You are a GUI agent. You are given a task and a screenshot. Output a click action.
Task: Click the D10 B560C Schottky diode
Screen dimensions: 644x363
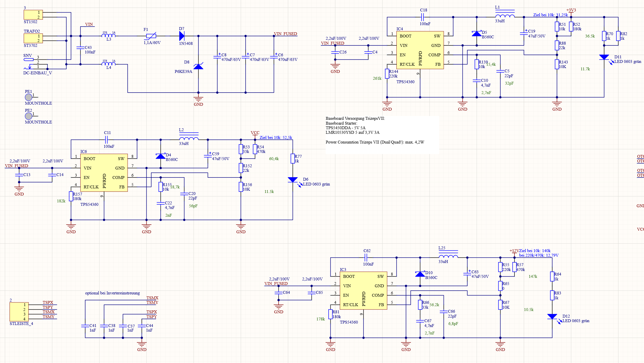point(420,274)
